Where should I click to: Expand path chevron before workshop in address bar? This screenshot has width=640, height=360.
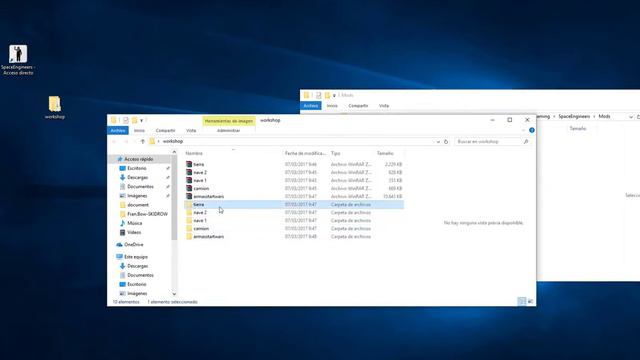tap(159, 141)
